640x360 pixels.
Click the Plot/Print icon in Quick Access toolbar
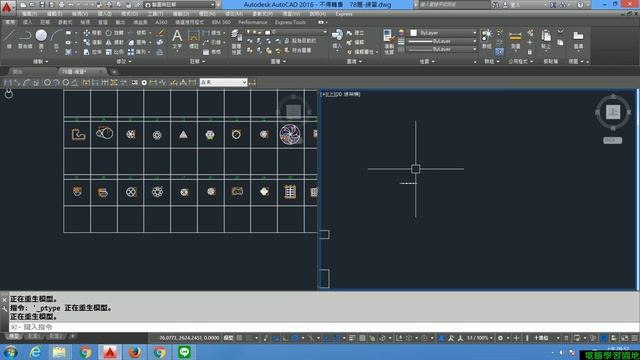(61, 5)
